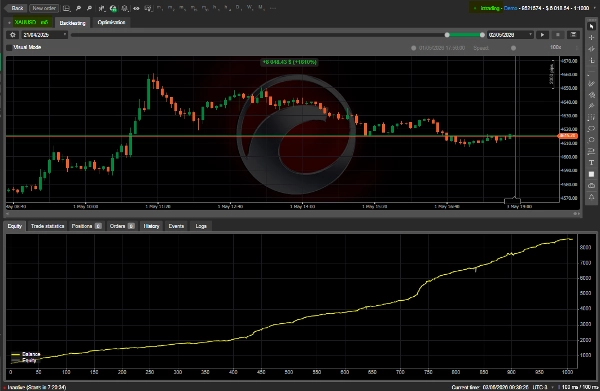The height and width of the screenshot is (391, 600).
Task: Click the Equity legend entry
Action: click(x=24, y=360)
